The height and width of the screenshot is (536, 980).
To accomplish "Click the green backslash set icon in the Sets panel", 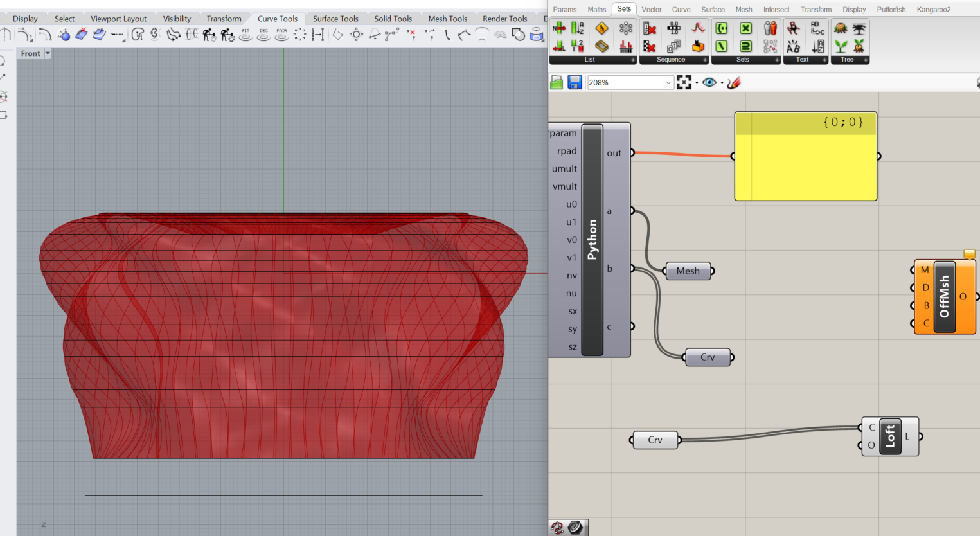I will point(722,46).
